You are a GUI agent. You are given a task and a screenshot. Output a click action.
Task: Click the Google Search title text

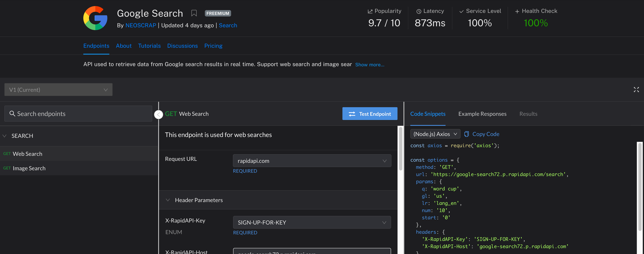click(150, 13)
